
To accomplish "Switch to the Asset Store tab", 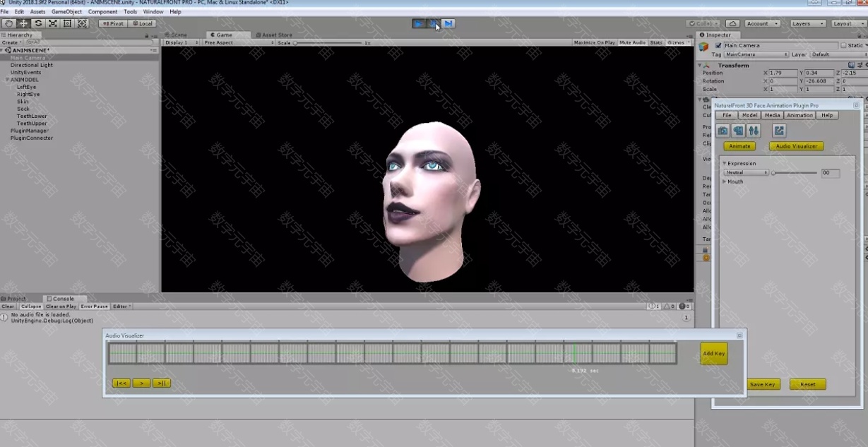I will 275,35.
